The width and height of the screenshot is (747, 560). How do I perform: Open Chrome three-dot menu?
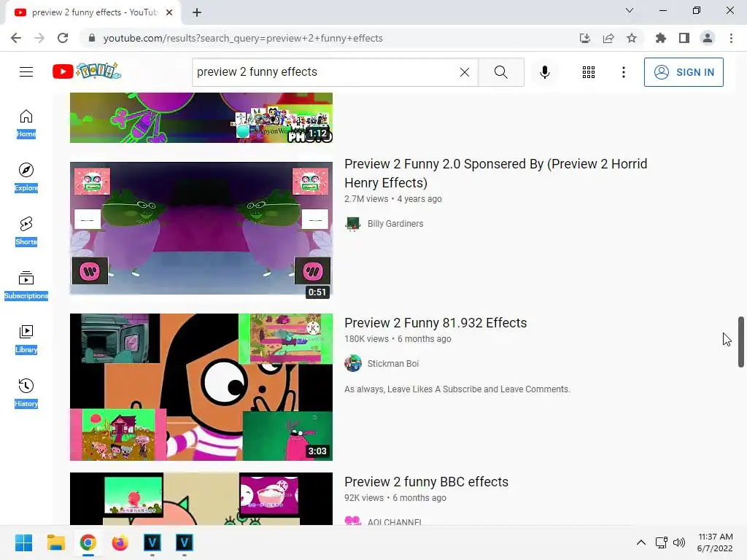(731, 38)
